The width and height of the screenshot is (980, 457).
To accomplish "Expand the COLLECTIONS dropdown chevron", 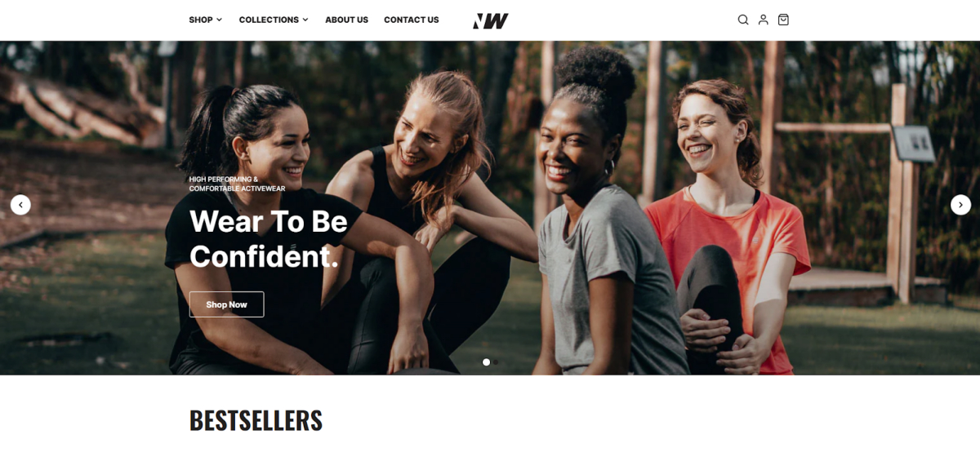I will [x=305, y=20].
